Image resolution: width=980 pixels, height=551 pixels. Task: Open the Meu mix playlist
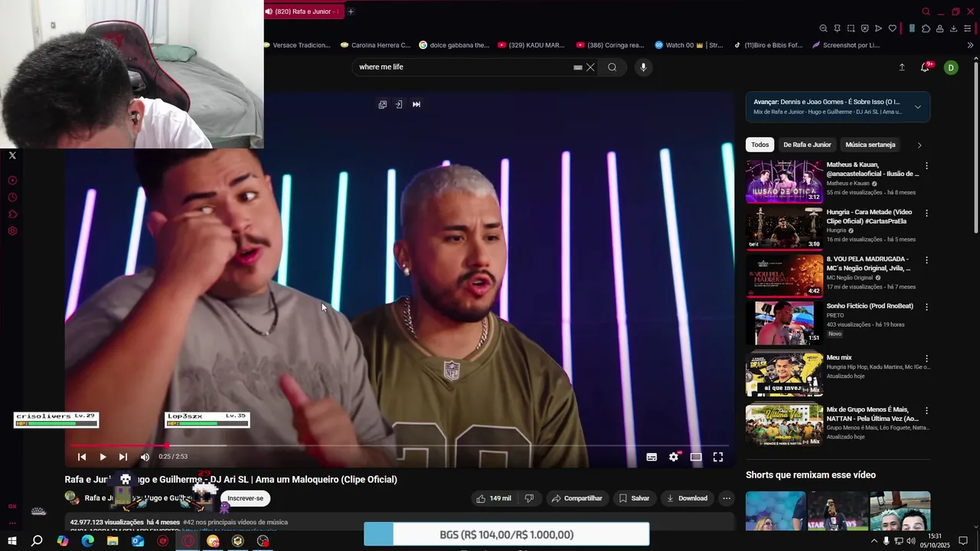click(839, 357)
